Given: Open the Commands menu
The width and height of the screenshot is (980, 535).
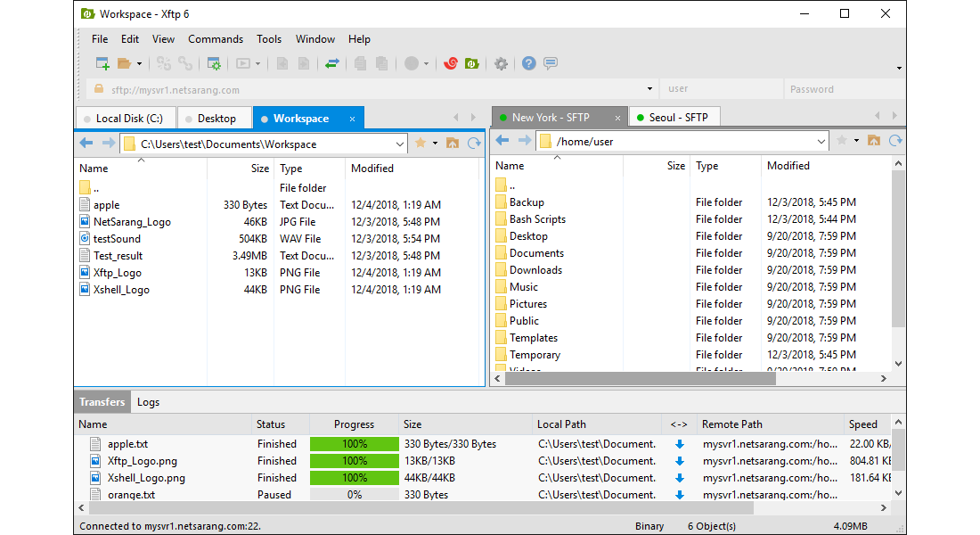Looking at the screenshot, I should pos(216,39).
